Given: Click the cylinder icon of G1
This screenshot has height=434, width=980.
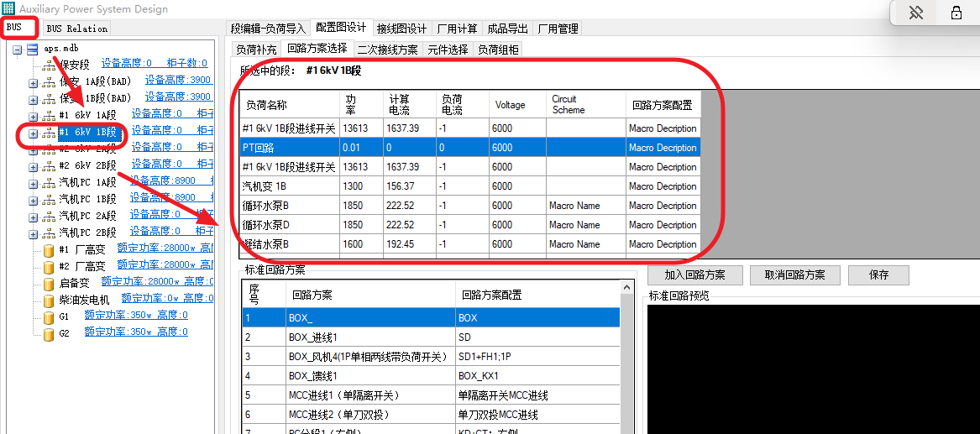Looking at the screenshot, I should (49, 317).
